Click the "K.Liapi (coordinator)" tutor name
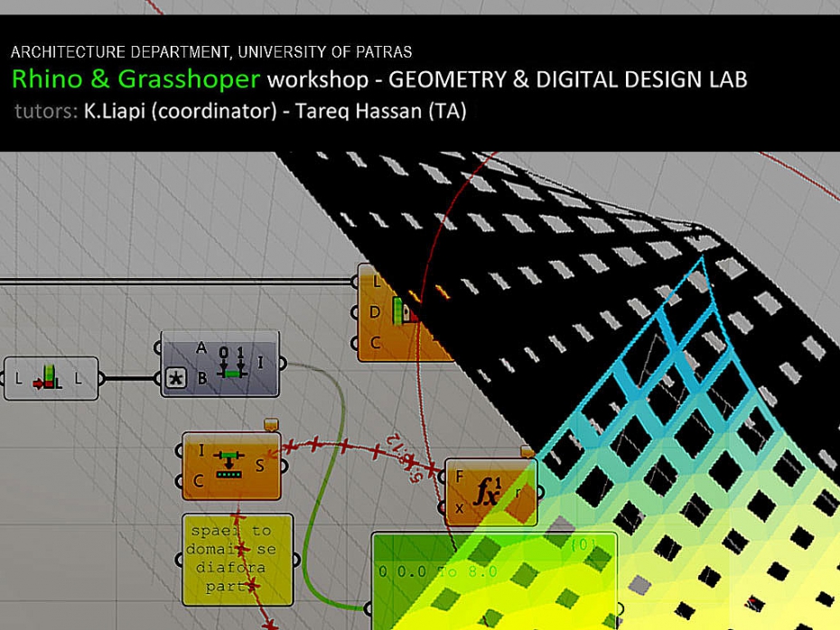840x630 pixels. [x=181, y=111]
